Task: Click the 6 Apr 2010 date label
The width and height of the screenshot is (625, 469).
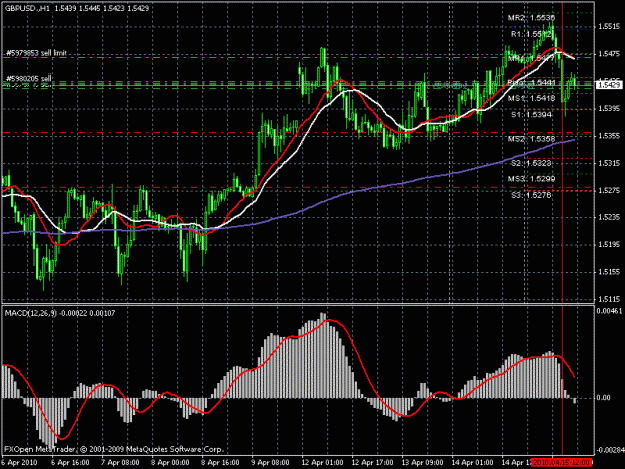Action: click(x=19, y=463)
